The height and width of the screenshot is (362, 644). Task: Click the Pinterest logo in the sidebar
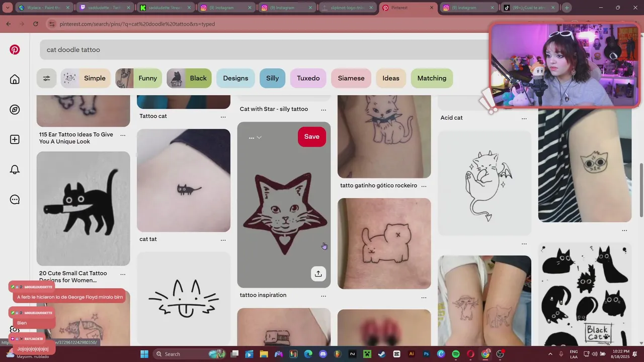(x=15, y=49)
